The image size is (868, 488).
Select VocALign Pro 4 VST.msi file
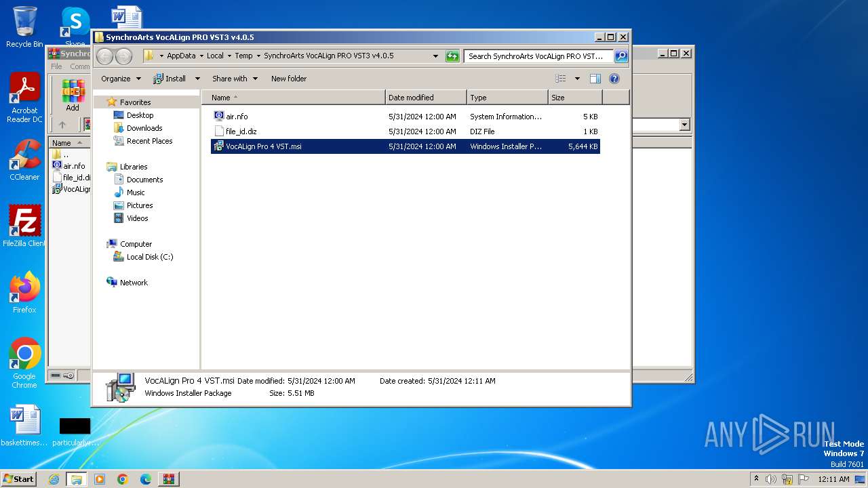coord(406,146)
